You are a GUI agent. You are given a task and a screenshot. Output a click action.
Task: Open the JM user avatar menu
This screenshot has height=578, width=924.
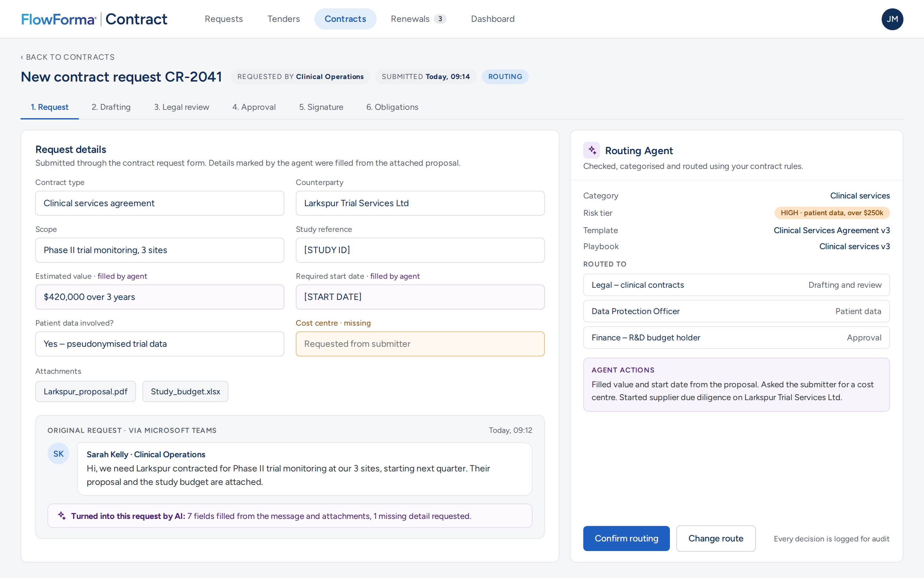pos(892,19)
